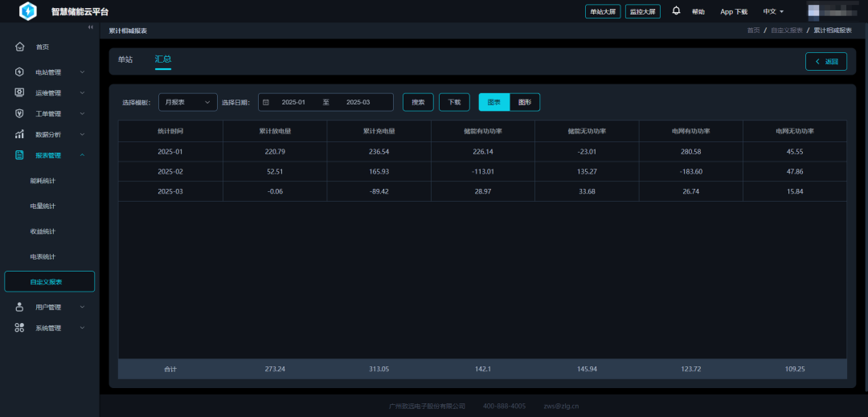868x417 pixels.
Task: Click the 数据分析 bar chart icon
Action: pyautogui.click(x=19, y=134)
